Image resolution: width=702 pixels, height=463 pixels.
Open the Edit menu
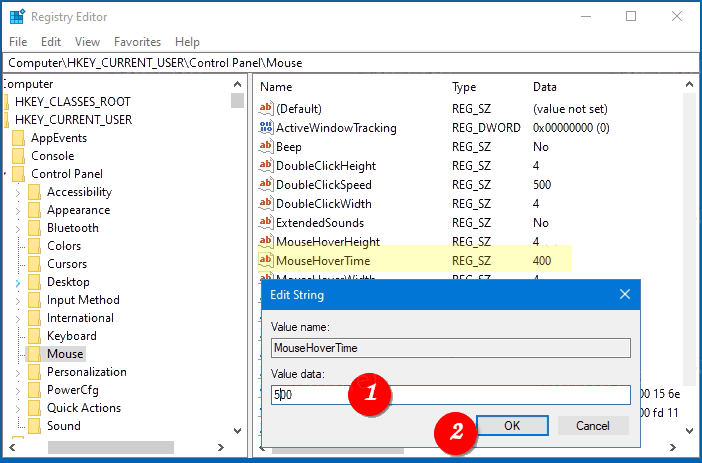pos(51,42)
